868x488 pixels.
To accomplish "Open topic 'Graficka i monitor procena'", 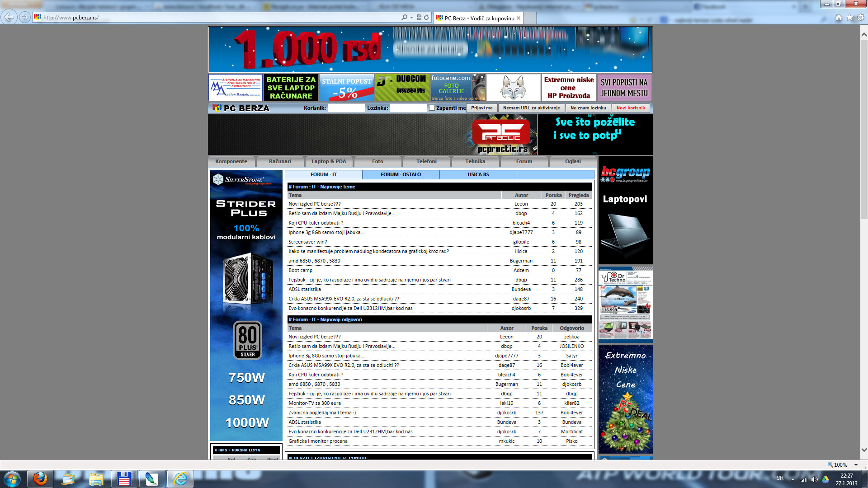I will coord(318,441).
